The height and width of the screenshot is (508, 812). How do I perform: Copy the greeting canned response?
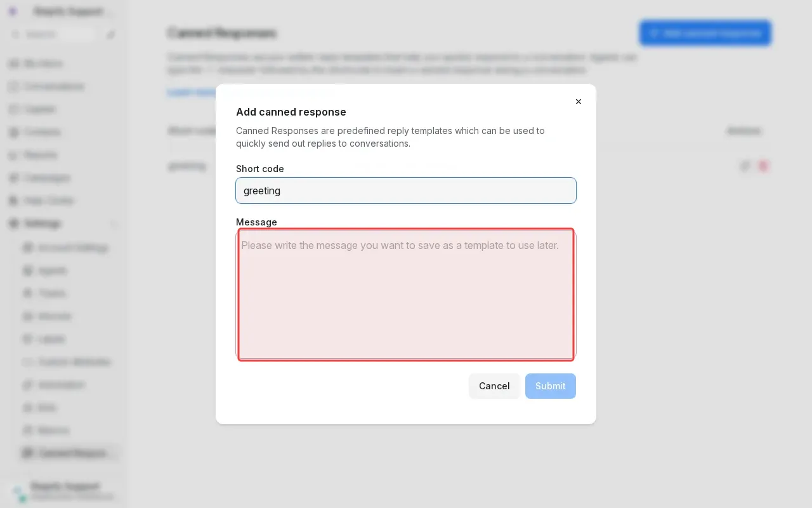point(745,166)
